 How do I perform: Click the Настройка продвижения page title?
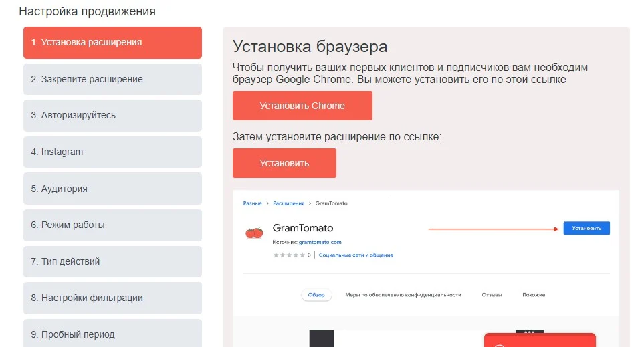point(88,11)
